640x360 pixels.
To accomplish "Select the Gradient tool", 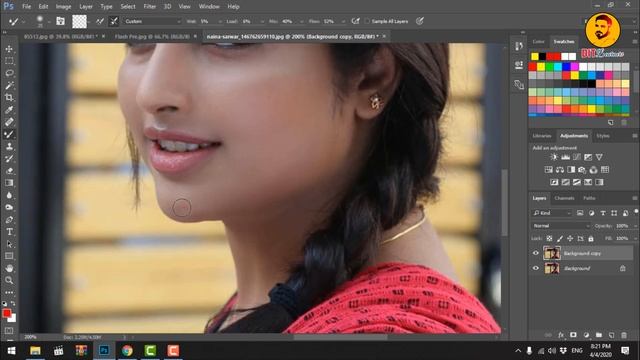I will [x=9, y=183].
